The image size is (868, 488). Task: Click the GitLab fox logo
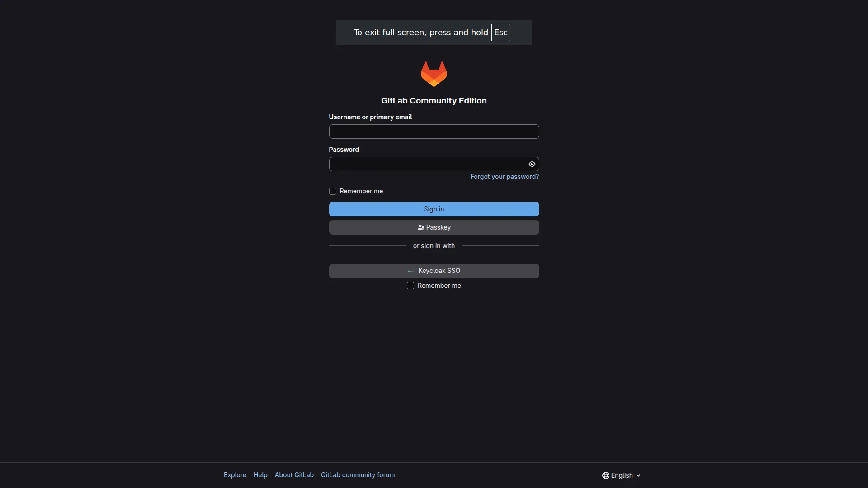point(434,74)
